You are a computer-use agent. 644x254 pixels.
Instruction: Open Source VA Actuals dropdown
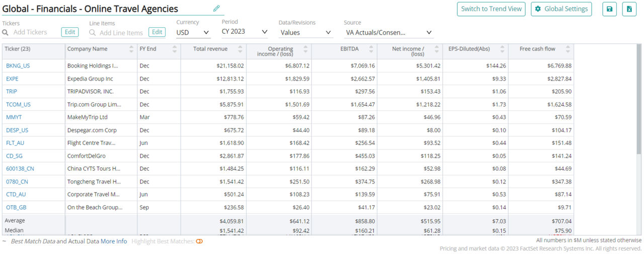389,32
